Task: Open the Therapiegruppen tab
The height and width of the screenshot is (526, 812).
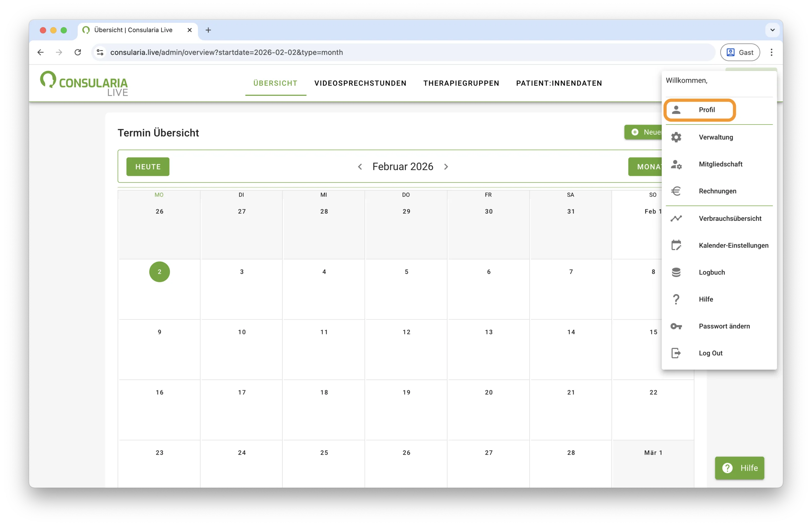Action: (461, 83)
